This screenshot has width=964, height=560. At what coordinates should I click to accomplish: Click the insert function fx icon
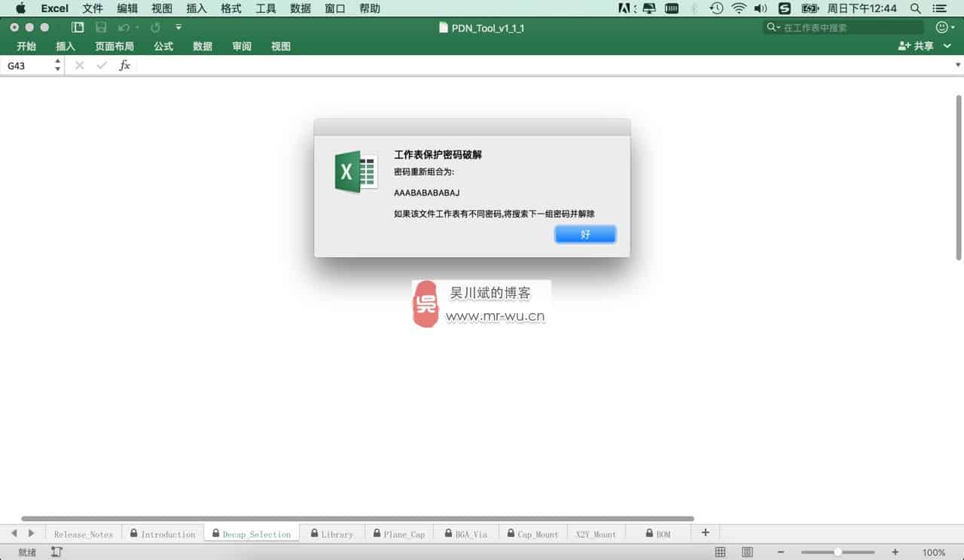pyautogui.click(x=125, y=65)
